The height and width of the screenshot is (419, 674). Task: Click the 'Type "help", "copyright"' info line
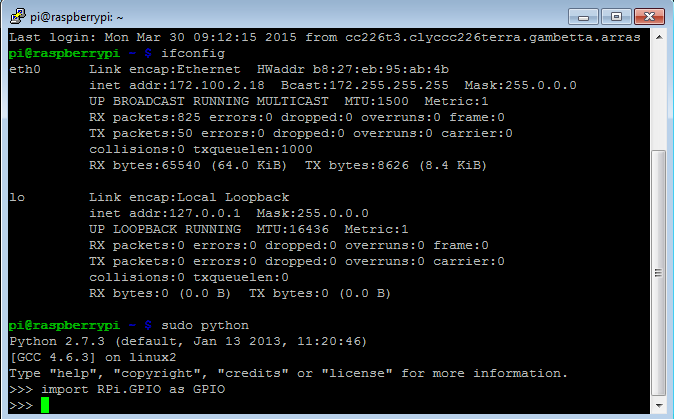(288, 373)
